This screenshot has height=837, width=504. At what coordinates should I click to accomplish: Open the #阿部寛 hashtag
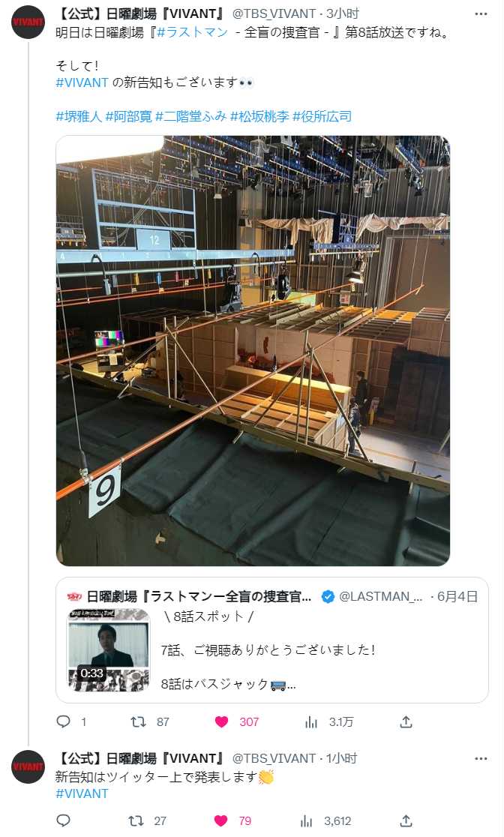point(129,116)
